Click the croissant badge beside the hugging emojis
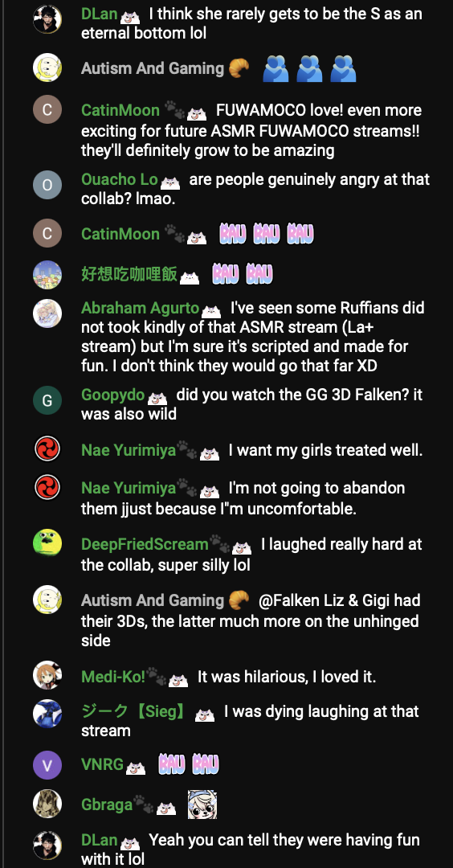 pyautogui.click(x=239, y=68)
